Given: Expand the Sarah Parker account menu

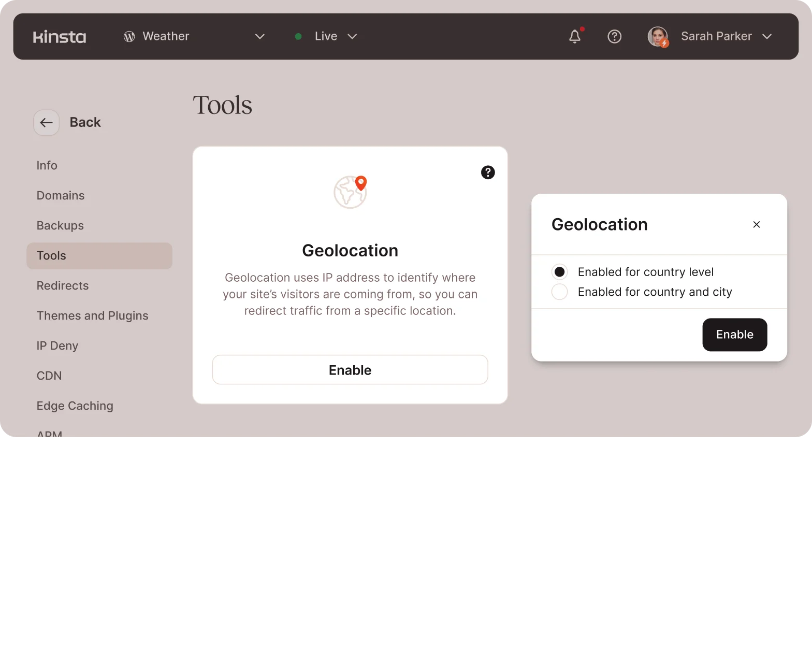Looking at the screenshot, I should pos(767,36).
